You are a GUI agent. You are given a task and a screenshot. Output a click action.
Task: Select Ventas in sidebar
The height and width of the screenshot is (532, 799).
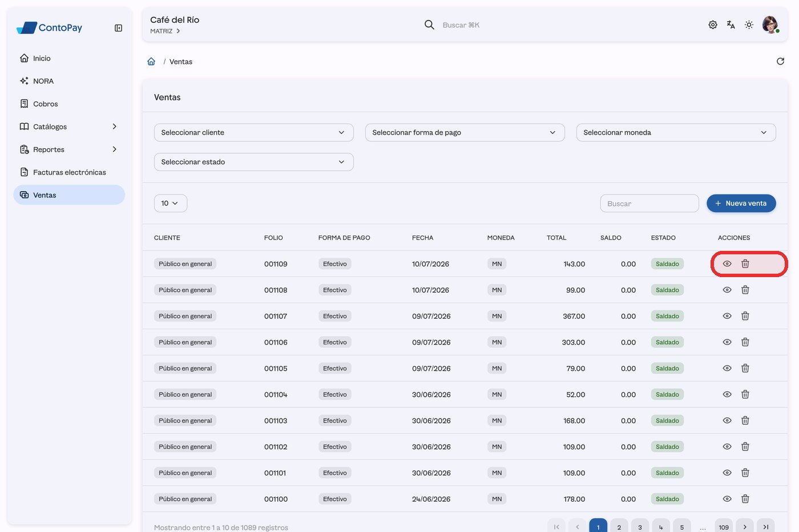coord(69,195)
